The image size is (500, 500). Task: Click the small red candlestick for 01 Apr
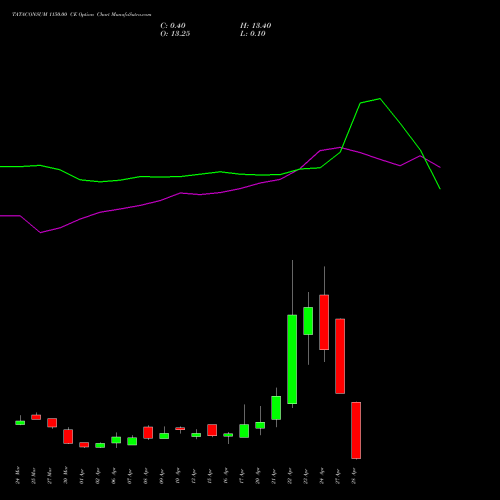[x=84, y=445]
